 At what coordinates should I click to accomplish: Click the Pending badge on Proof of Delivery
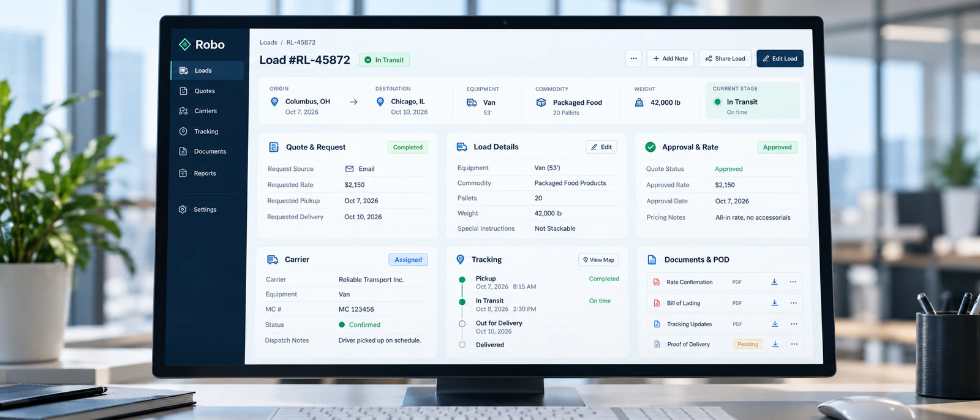coord(748,345)
